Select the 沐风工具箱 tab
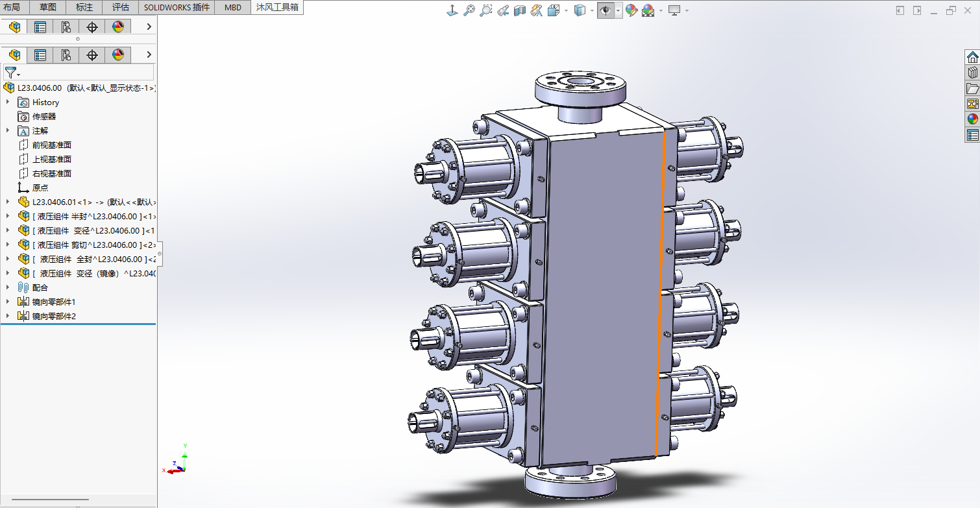Screen dimensions: 980x508 tap(277, 7)
